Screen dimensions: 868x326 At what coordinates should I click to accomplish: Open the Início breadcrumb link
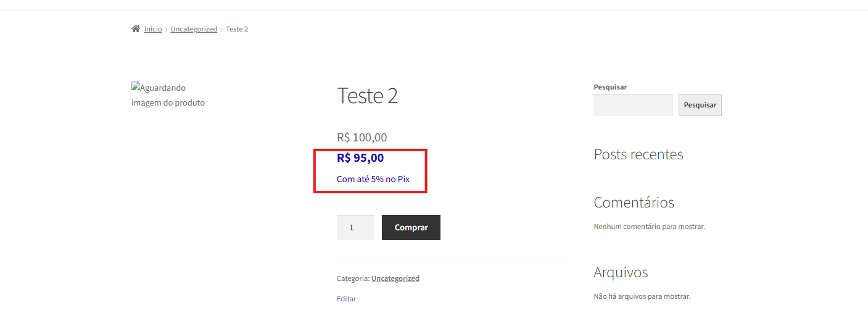pos(153,29)
